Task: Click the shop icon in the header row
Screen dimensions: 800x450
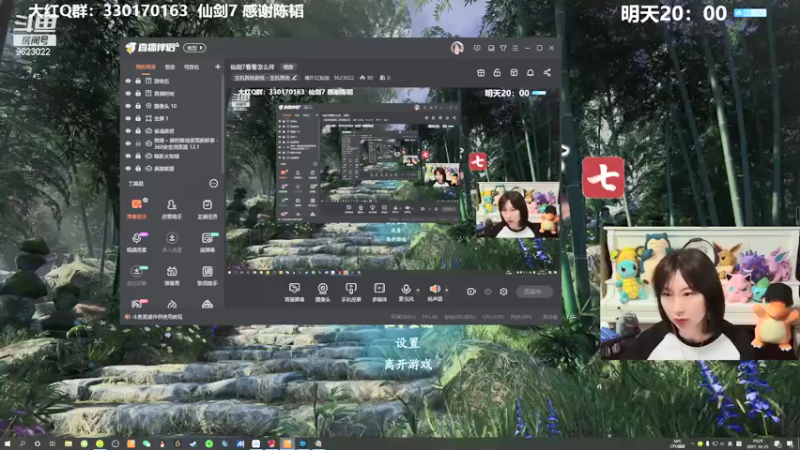Action: (481, 73)
